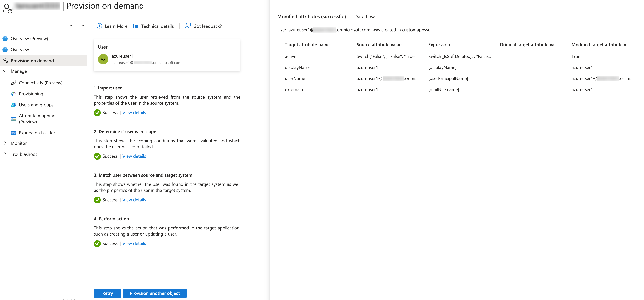
Task: Collapse the sidebar with double-chevron icon
Action: point(83,26)
